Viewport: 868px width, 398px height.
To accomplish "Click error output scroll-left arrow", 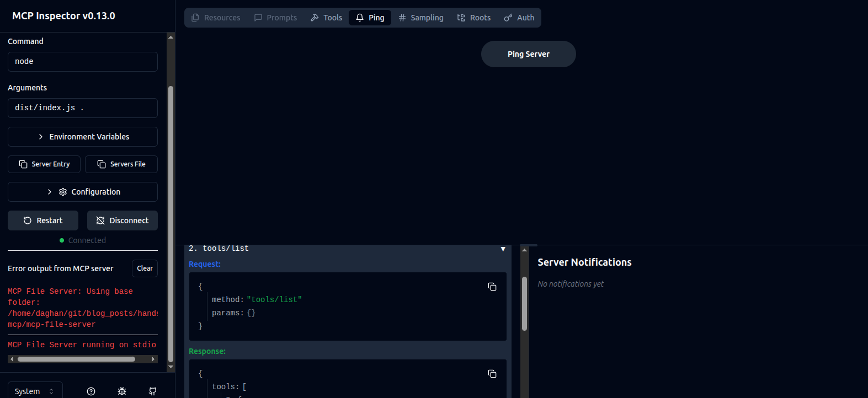I will pyautogui.click(x=12, y=359).
